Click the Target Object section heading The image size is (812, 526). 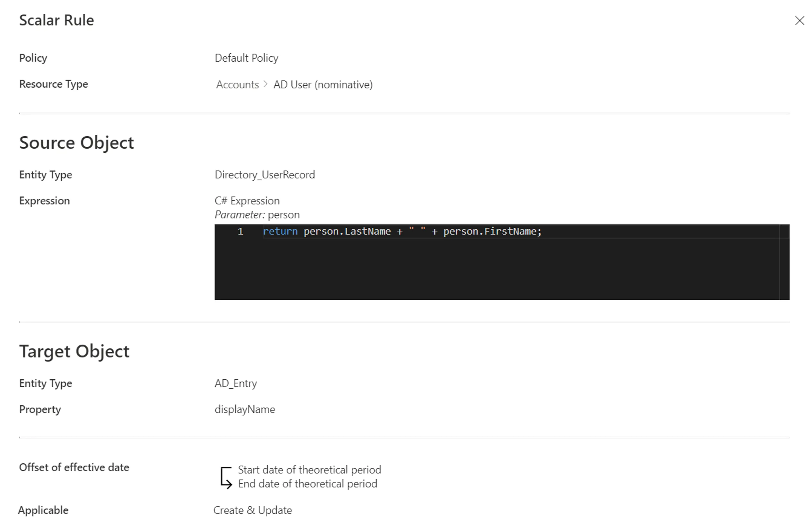[x=74, y=351]
